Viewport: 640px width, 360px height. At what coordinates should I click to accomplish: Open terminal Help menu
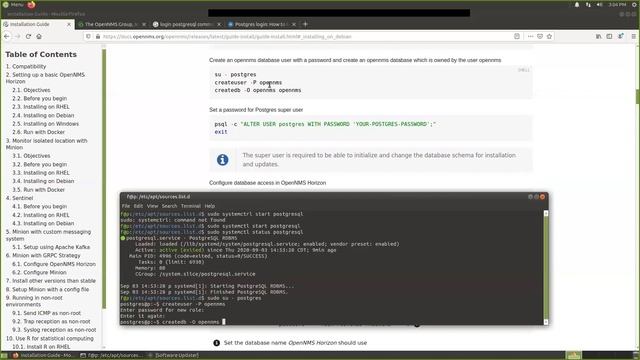tap(209, 206)
